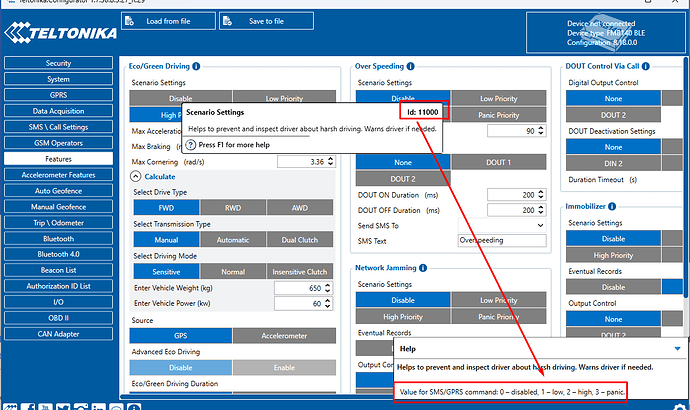
Task: Open the Security section
Action: click(x=59, y=63)
